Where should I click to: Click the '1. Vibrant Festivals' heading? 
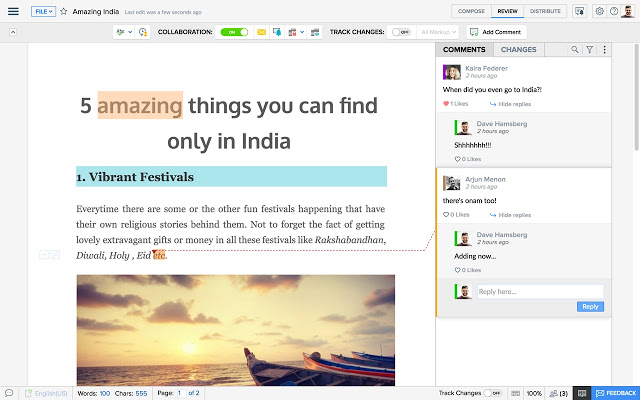pos(135,177)
